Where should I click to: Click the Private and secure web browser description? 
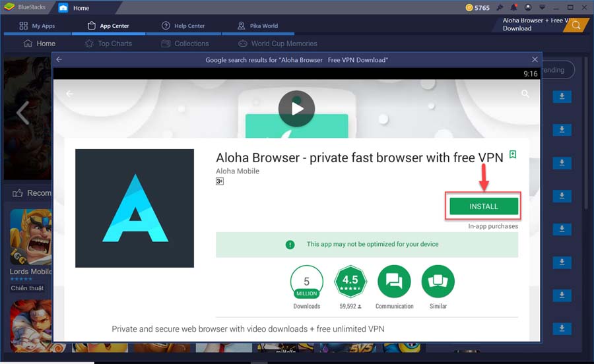247,329
